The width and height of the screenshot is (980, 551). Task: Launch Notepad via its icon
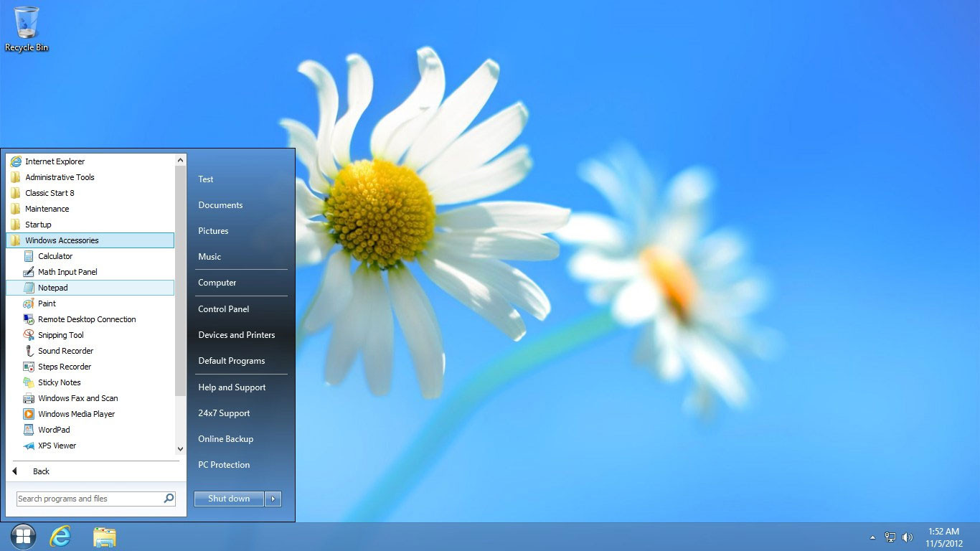pyautogui.click(x=29, y=288)
